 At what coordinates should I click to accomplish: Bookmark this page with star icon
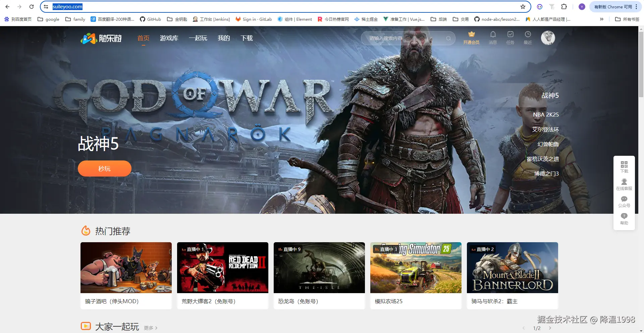pyautogui.click(x=523, y=7)
